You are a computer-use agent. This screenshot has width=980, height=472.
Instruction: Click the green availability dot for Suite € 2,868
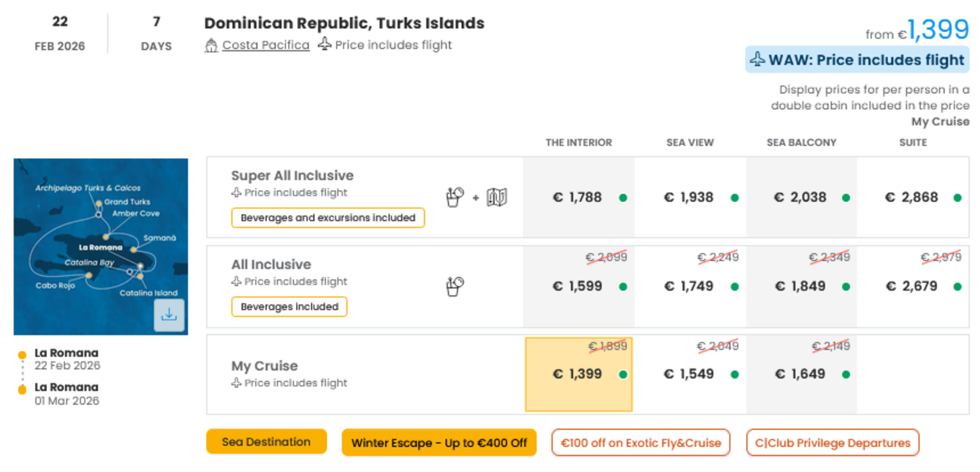[x=957, y=198]
